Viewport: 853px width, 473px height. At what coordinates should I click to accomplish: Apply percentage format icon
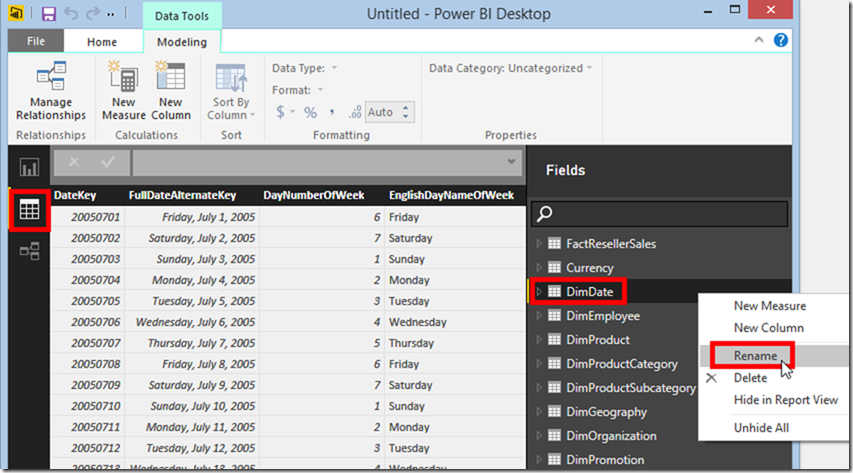[x=311, y=113]
